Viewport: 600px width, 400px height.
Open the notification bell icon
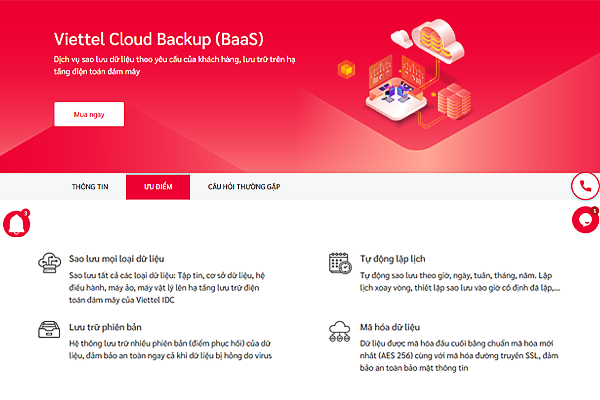[17, 223]
